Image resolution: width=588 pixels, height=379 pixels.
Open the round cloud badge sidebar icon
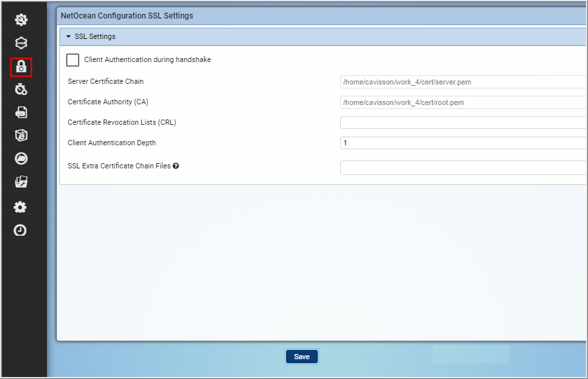tap(21, 158)
